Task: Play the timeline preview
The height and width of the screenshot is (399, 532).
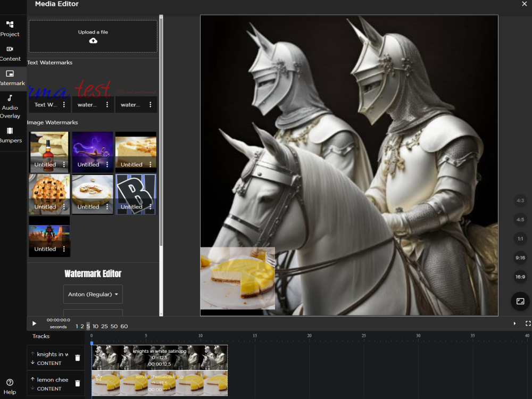Action: point(34,323)
